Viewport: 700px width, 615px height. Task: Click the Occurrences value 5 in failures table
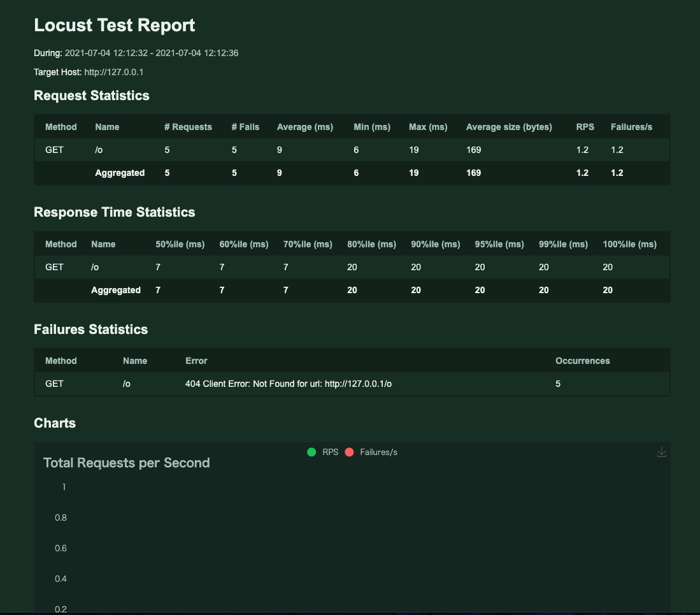[558, 384]
